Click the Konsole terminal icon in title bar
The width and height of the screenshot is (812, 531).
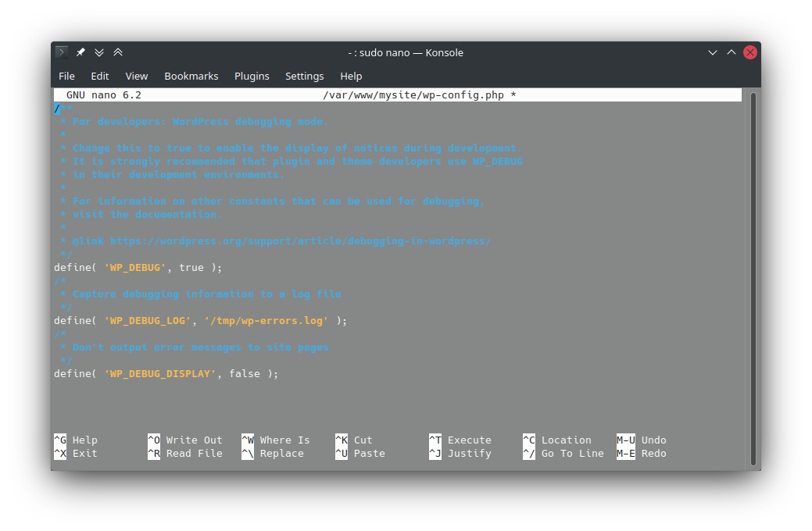coord(62,52)
